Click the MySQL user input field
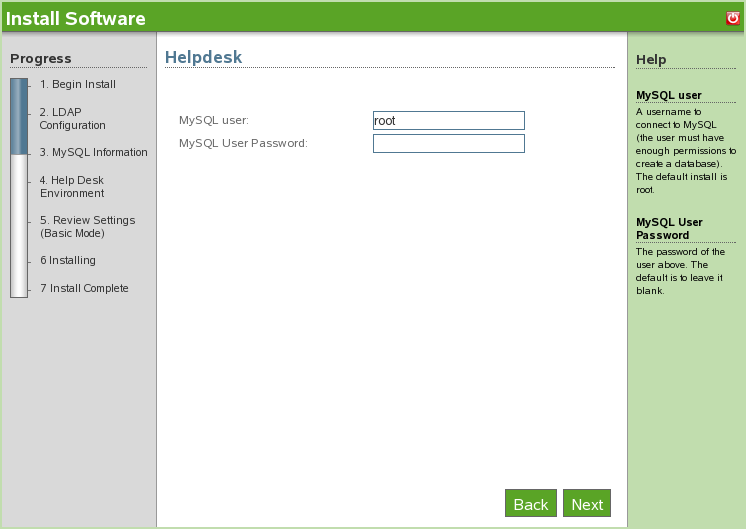Viewport: 746px width, 529px height. pos(449,120)
